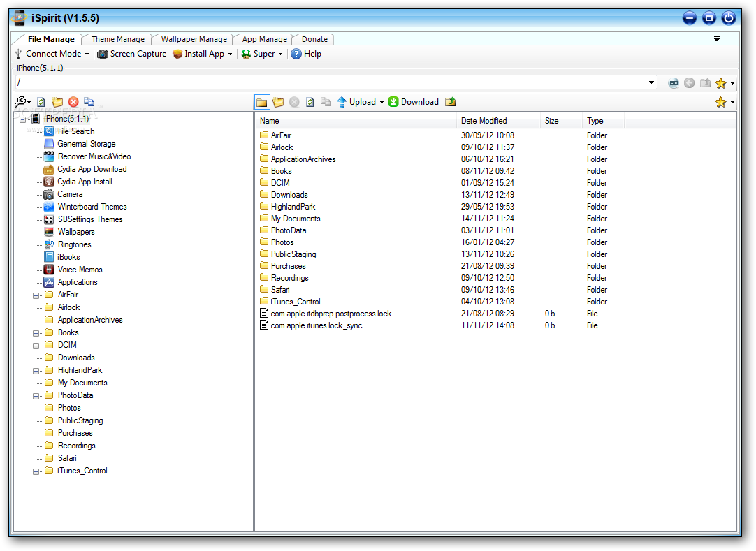Click the copy icon in left panel toolbar

tap(89, 102)
